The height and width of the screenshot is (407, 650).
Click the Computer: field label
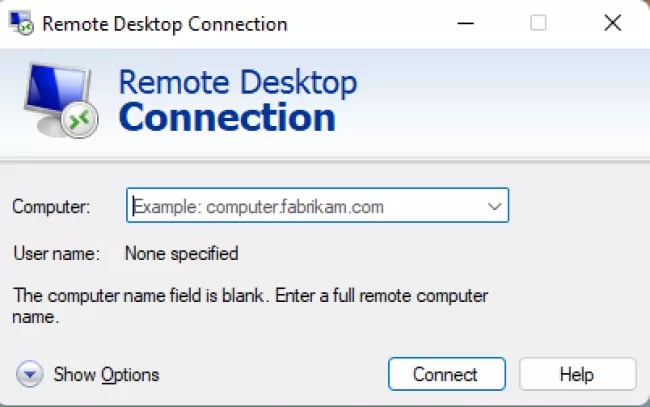[x=51, y=206]
